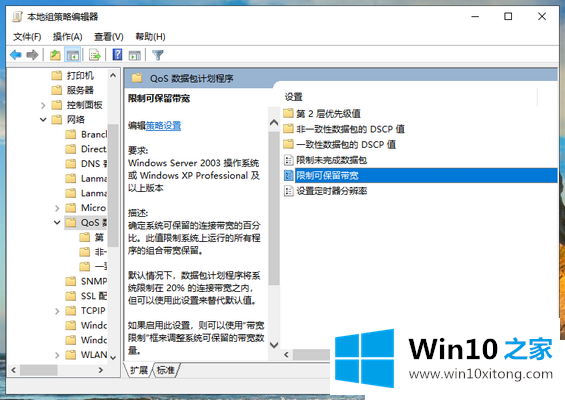Toggle Show/Hide Console Tree icon
565x400 pixels.
(x=73, y=55)
